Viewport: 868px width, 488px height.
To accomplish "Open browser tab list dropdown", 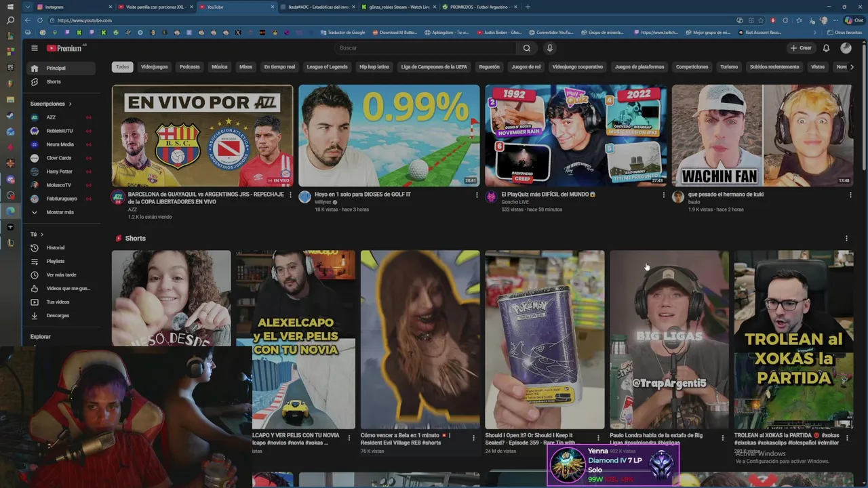I will (27, 7).
